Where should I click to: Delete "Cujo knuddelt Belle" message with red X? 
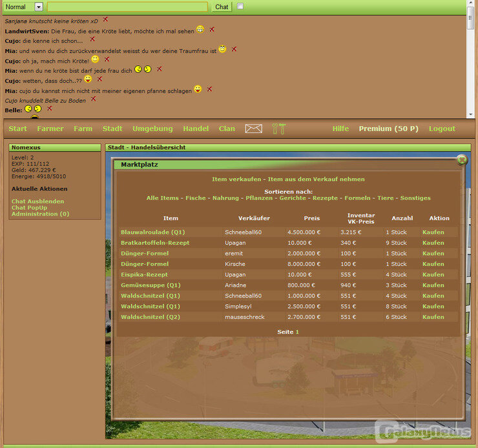coord(94,99)
